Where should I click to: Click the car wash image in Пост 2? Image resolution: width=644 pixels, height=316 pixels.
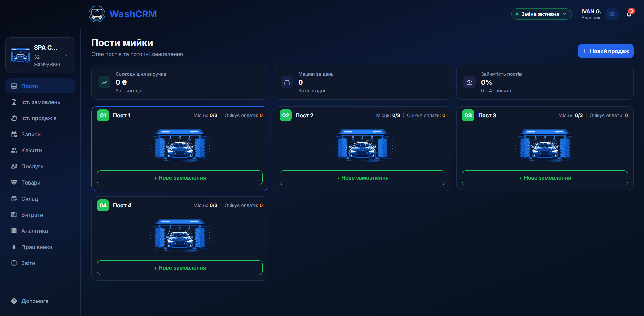pyautogui.click(x=362, y=145)
